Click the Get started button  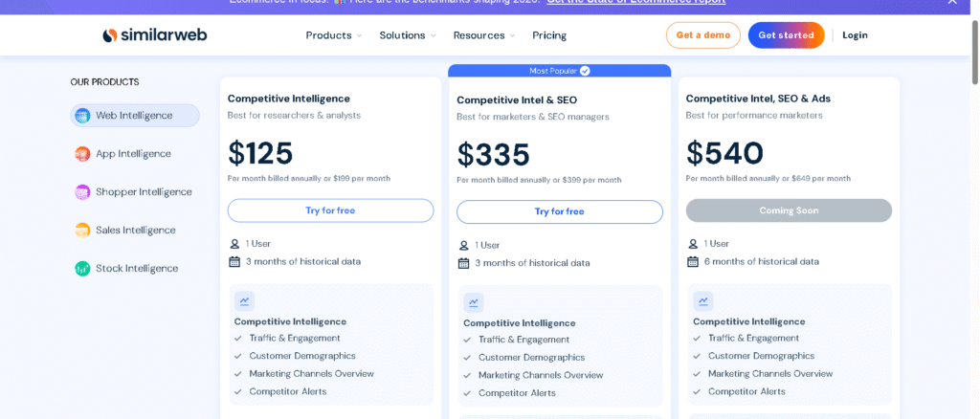tap(786, 35)
